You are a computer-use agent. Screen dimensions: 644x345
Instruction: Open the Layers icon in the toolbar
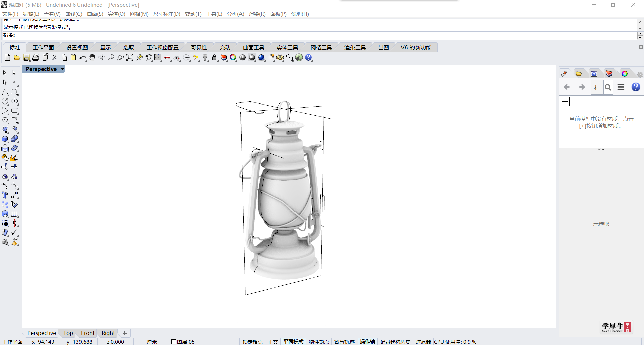[x=224, y=58]
